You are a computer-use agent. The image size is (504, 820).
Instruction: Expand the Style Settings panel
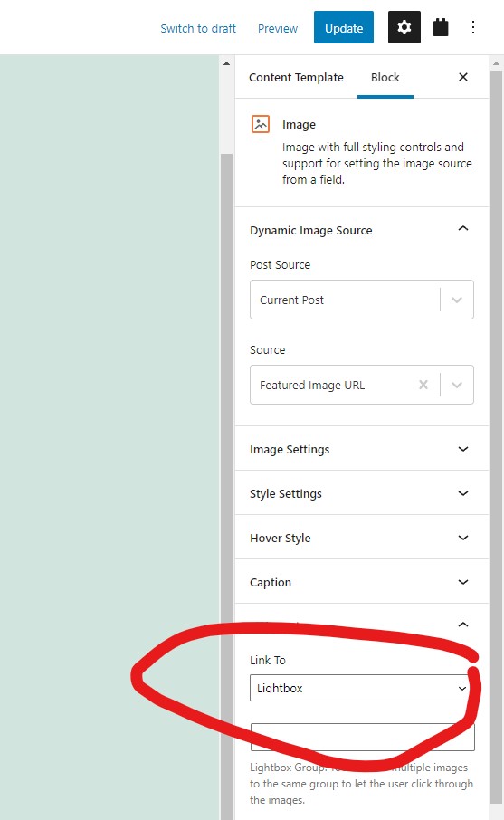pyautogui.click(x=362, y=493)
